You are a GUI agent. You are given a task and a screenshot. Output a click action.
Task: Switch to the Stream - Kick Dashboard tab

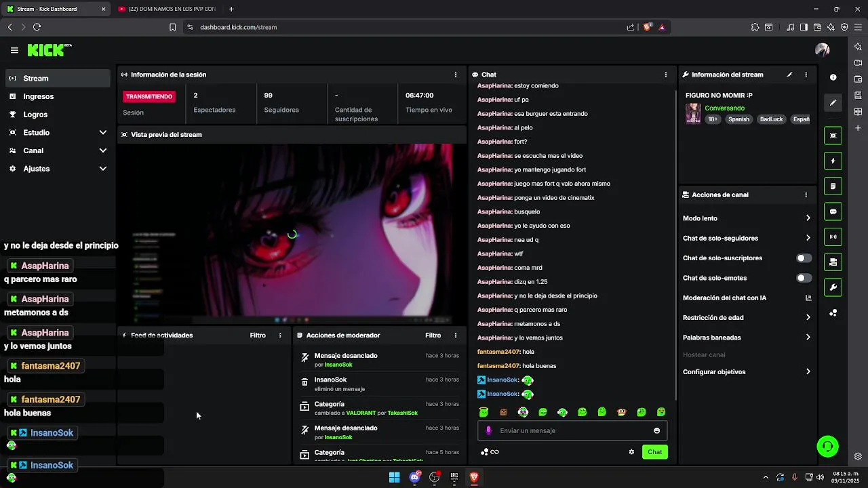pos(56,9)
